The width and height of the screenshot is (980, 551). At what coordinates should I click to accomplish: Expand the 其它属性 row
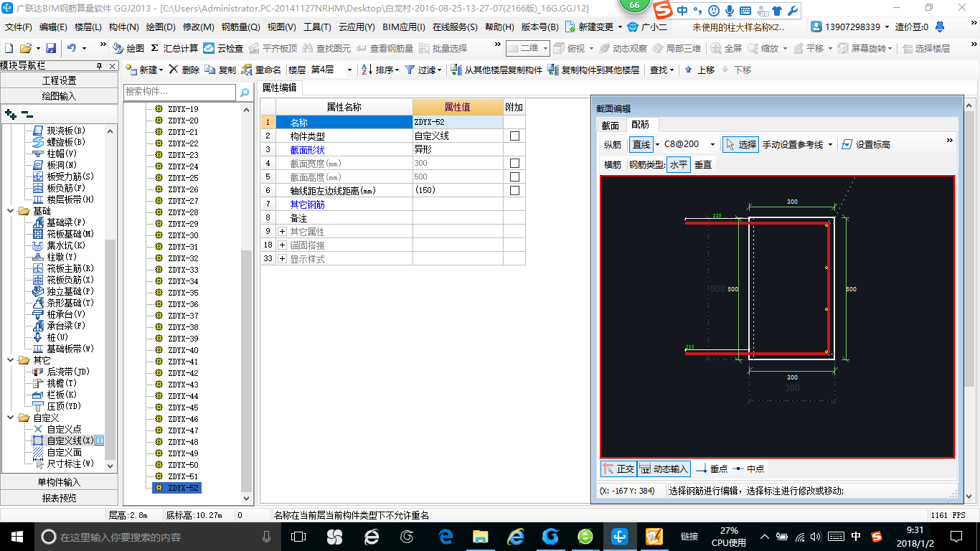coord(282,231)
